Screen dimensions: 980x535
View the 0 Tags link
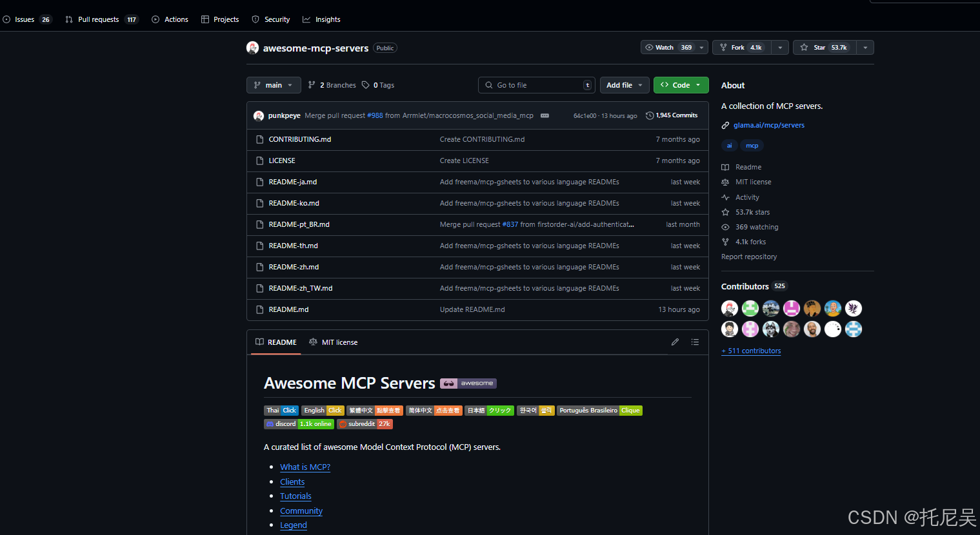pyautogui.click(x=378, y=85)
